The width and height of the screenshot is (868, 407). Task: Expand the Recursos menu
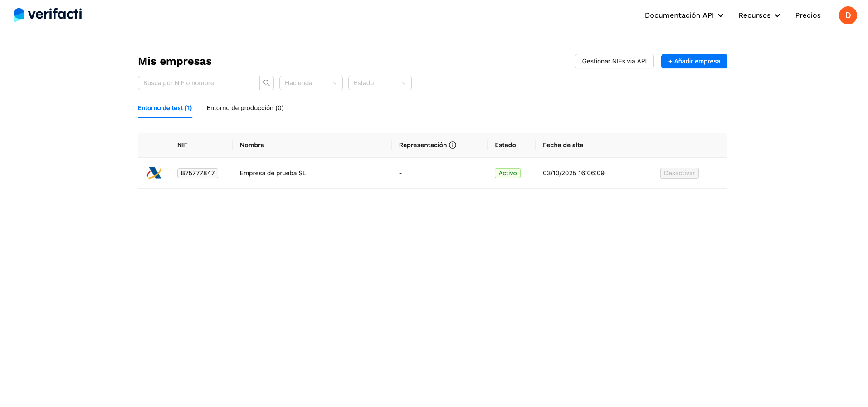click(754, 15)
